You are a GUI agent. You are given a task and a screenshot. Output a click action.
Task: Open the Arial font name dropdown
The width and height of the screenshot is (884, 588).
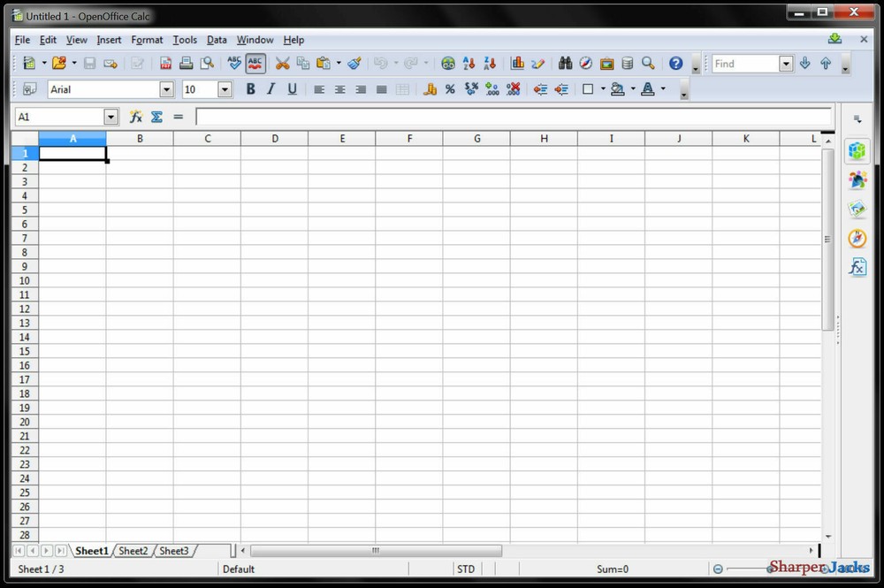166,88
